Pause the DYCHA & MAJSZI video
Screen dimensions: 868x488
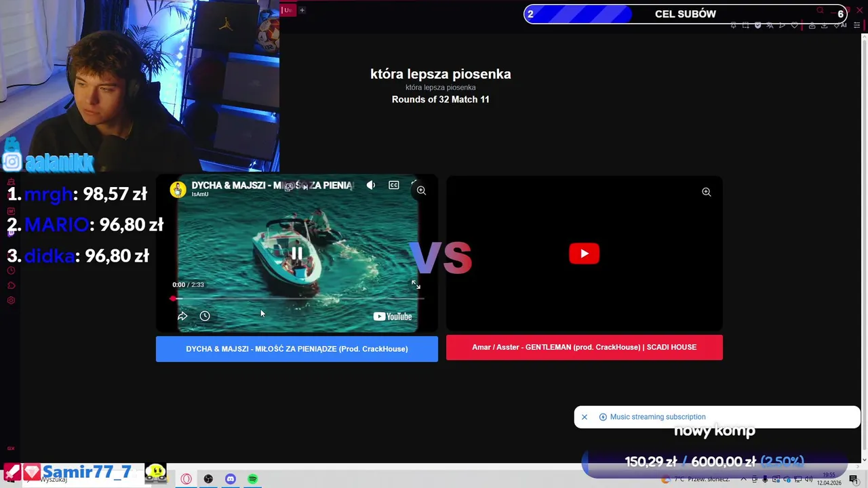[297, 253]
